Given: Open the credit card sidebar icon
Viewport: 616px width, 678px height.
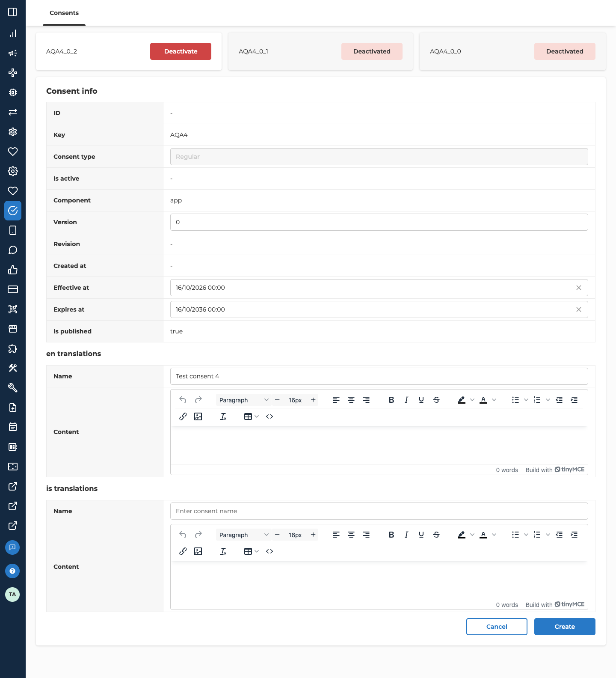Looking at the screenshot, I should [13, 289].
